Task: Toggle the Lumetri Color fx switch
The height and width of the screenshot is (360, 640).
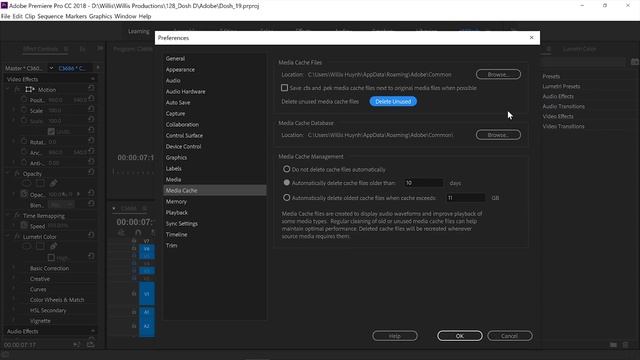Action: point(17,237)
